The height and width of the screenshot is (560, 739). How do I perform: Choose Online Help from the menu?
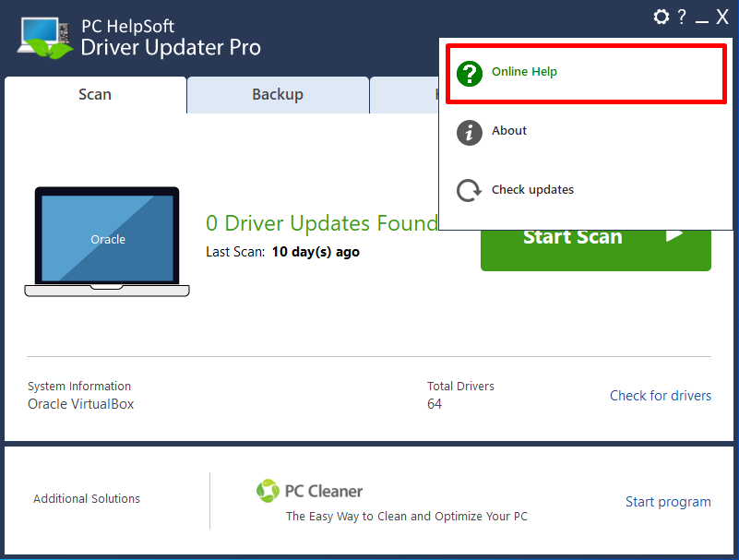524,72
